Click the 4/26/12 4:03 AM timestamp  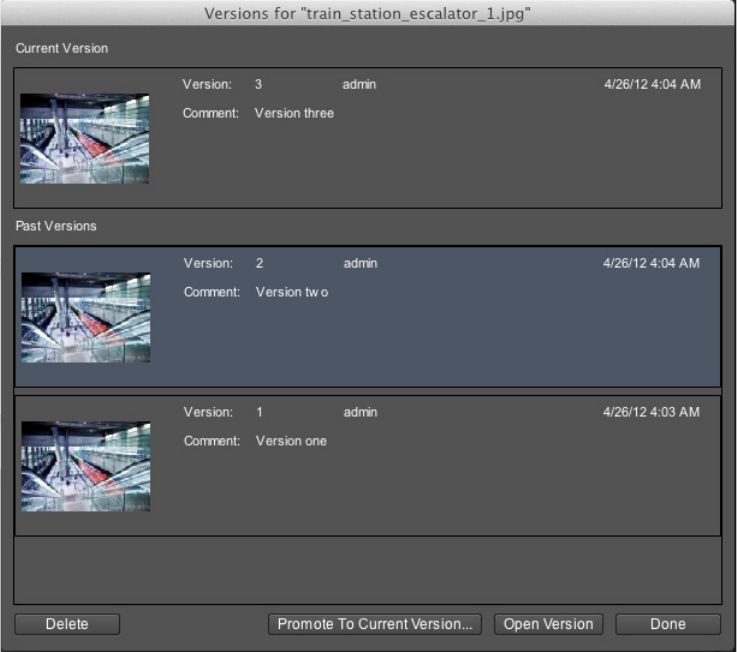pos(651,412)
